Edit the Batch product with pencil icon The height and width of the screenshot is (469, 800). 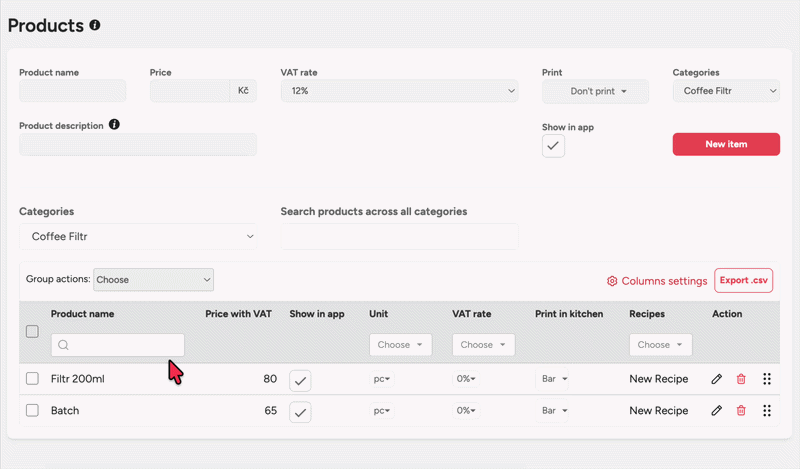click(x=716, y=411)
